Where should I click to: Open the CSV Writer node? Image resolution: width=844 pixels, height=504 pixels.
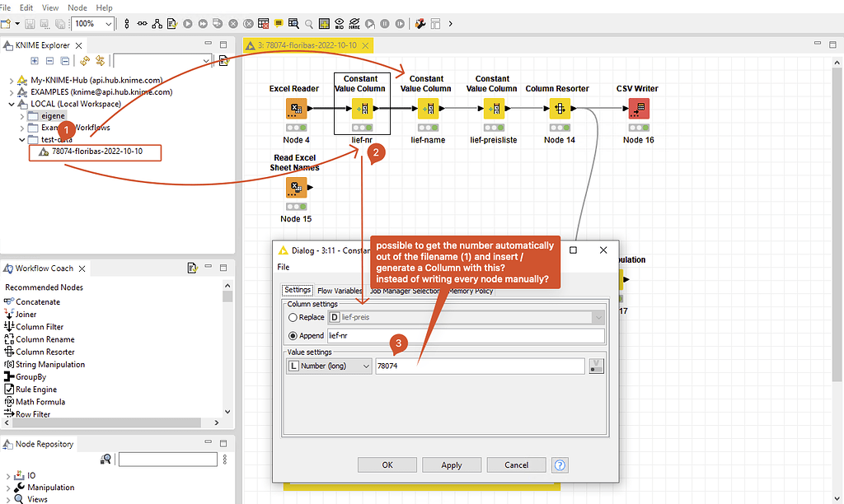[638, 108]
